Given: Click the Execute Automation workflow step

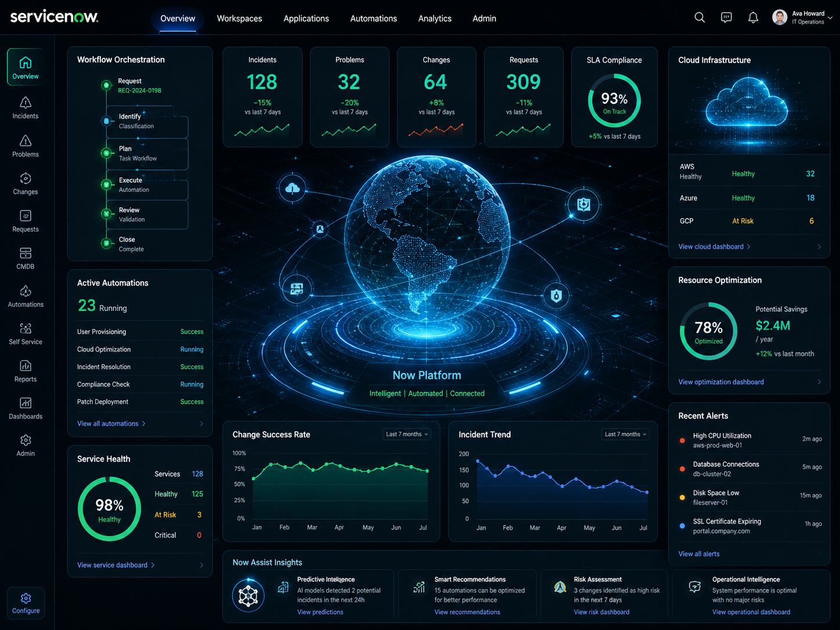Looking at the screenshot, I should point(146,184).
